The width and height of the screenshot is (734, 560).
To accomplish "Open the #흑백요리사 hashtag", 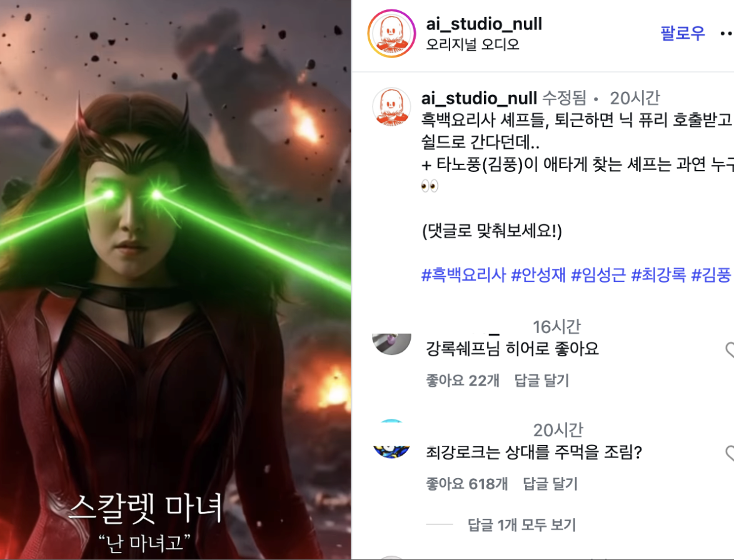I will pos(463,274).
